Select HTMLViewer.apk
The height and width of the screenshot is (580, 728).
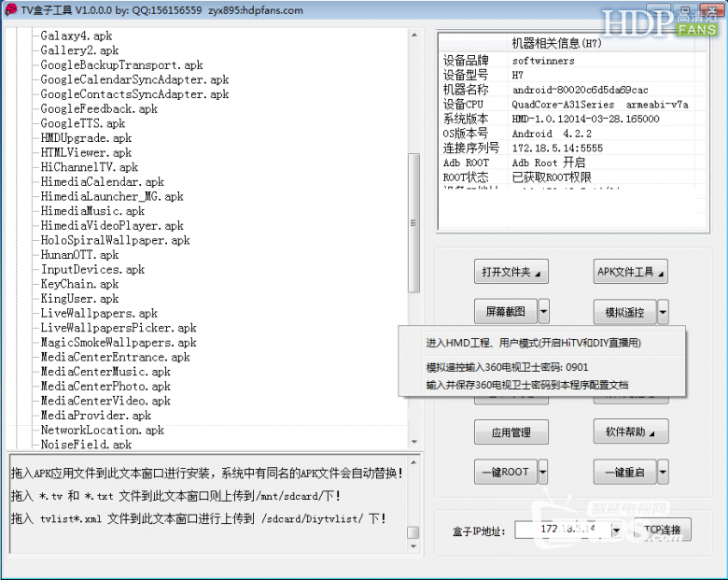pyautogui.click(x=86, y=152)
